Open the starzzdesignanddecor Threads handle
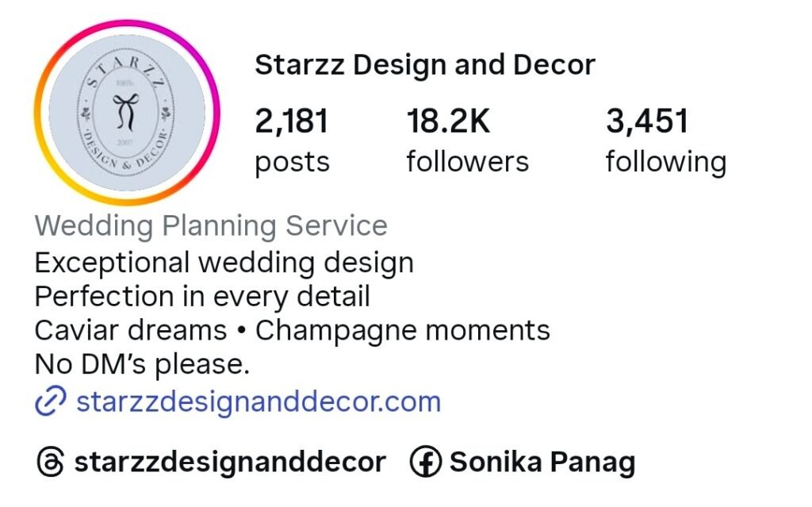 coord(230,462)
